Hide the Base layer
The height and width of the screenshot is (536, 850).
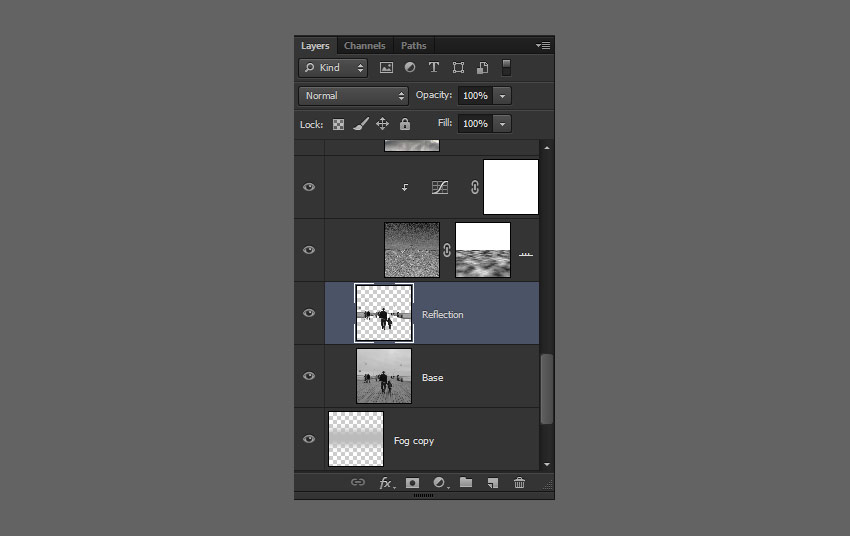pos(309,376)
